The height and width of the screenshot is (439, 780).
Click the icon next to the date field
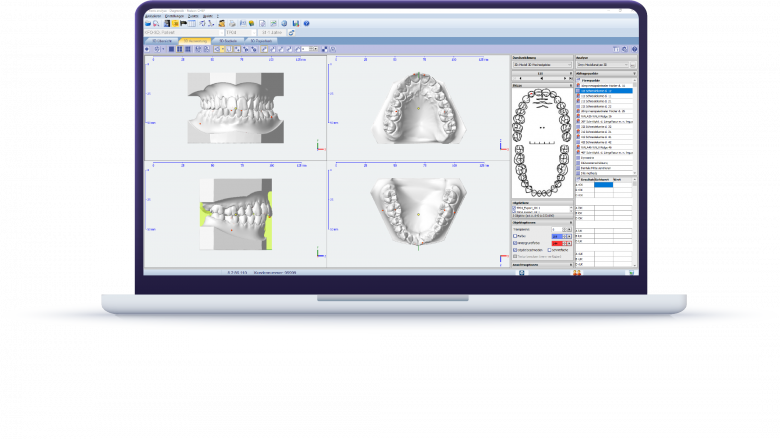[x=291, y=32]
